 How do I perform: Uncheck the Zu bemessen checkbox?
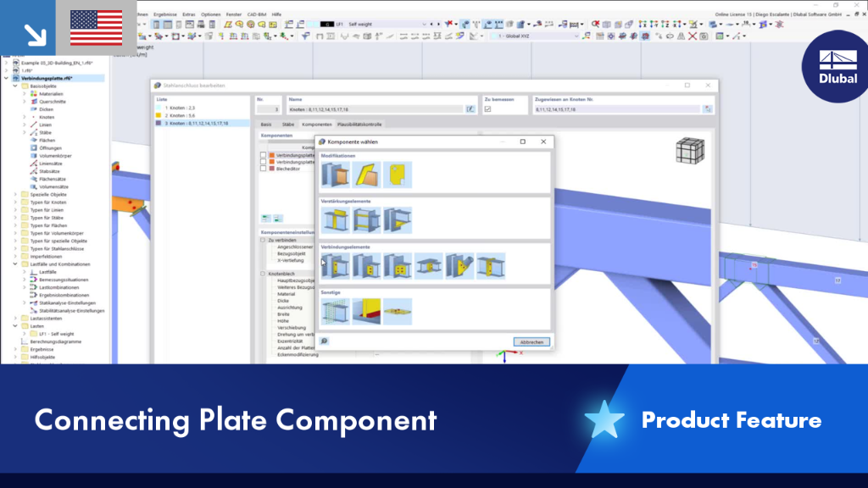pos(487,109)
